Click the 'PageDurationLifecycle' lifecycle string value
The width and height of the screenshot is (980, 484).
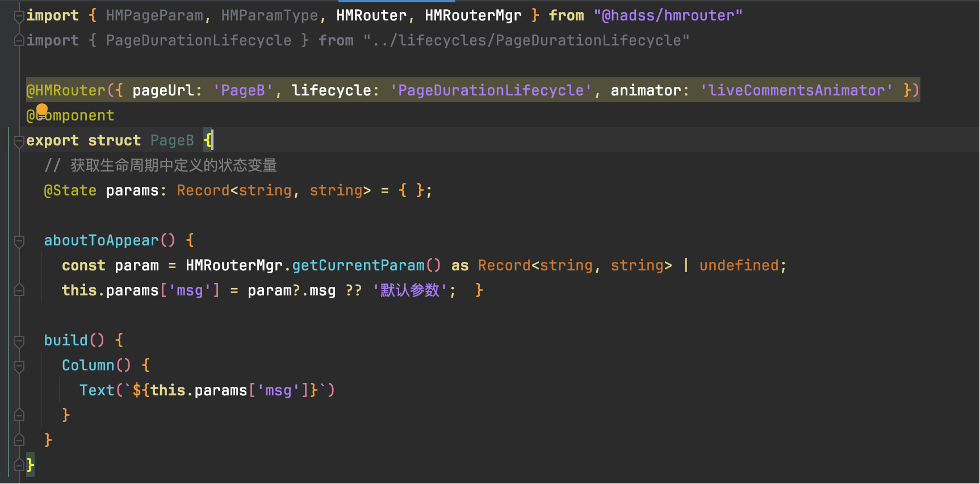coord(491,90)
